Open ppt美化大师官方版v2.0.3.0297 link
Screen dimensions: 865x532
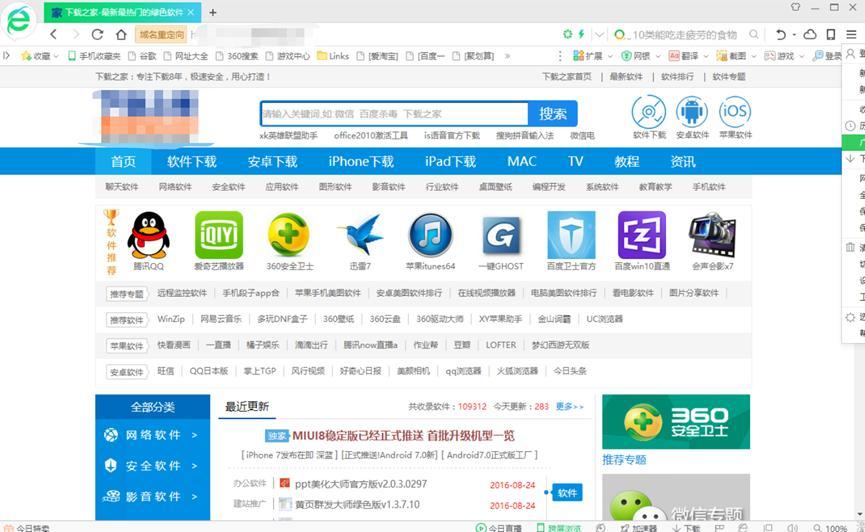361,484
